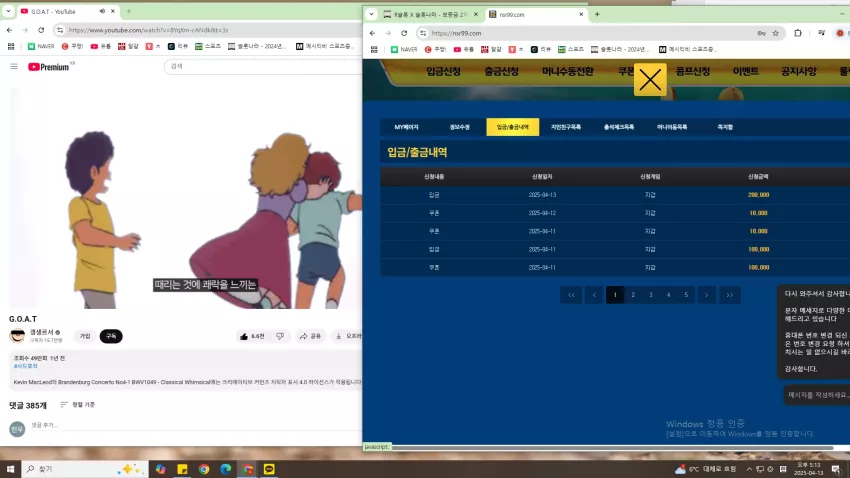
Task: Open the 갱생르서 channel avatar
Action: 17,336
